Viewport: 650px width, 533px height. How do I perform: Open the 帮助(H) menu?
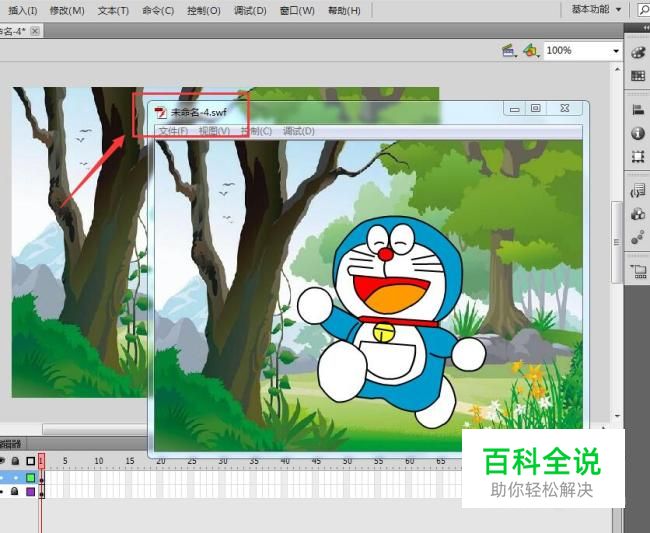344,11
